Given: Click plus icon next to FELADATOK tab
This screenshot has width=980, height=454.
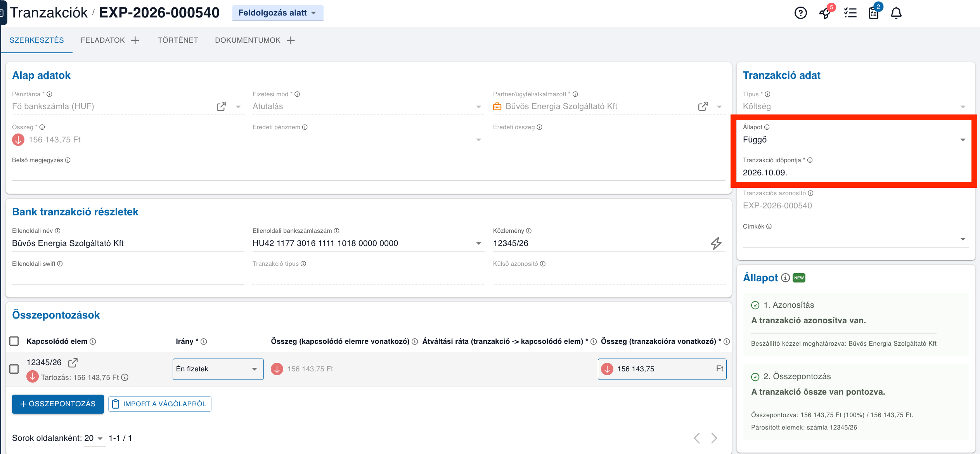Looking at the screenshot, I should point(135,40).
